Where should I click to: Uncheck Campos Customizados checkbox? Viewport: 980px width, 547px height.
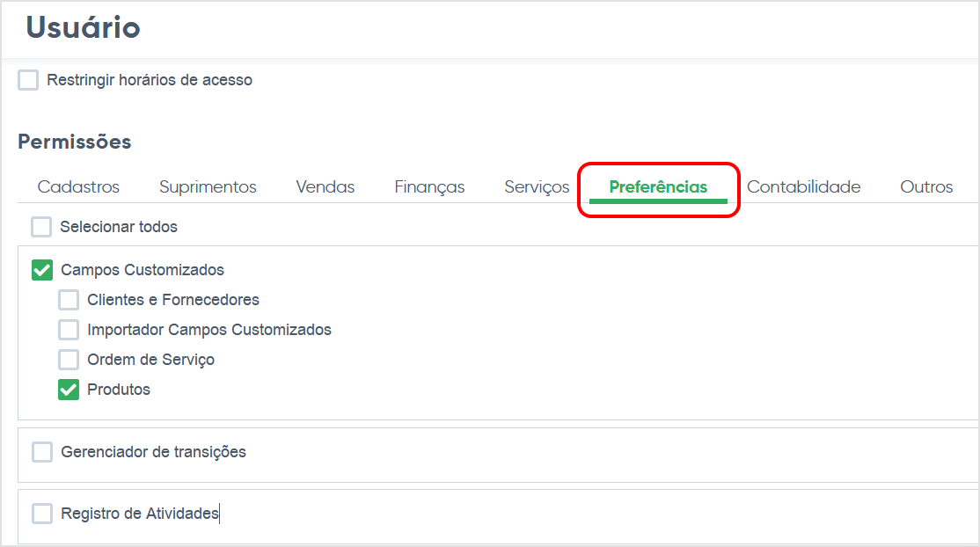42,270
